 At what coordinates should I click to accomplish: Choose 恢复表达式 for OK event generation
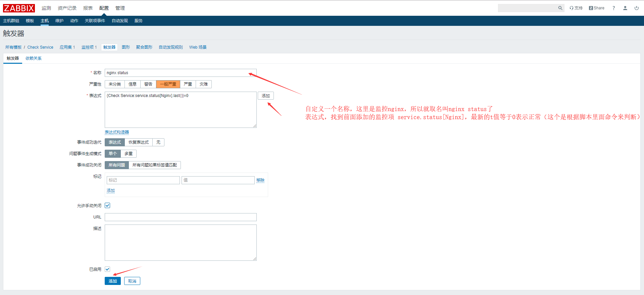tap(138, 142)
